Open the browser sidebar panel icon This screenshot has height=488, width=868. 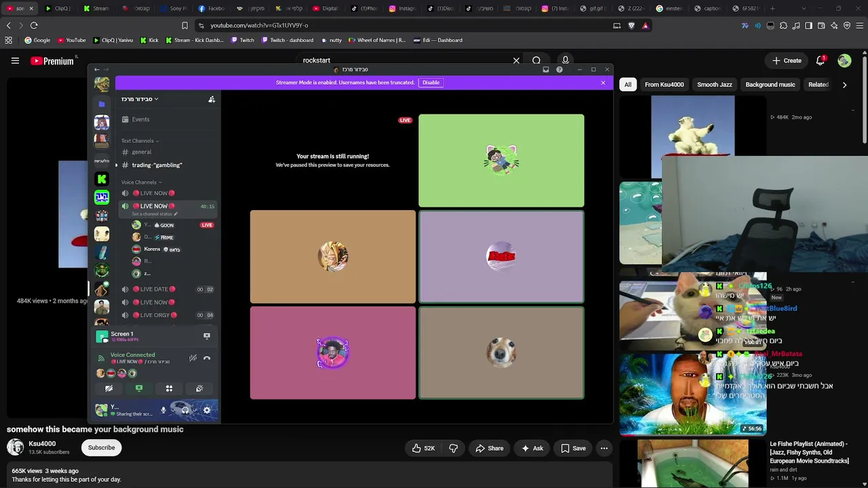(x=808, y=26)
